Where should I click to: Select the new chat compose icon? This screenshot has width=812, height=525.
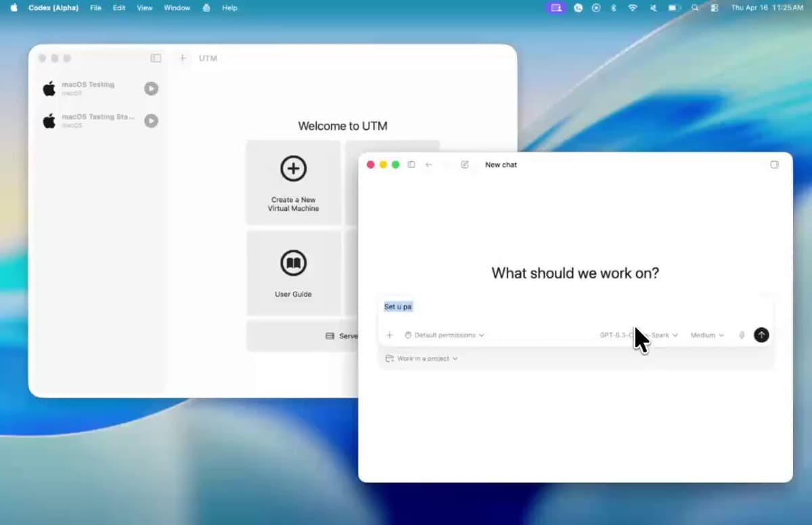[465, 164]
